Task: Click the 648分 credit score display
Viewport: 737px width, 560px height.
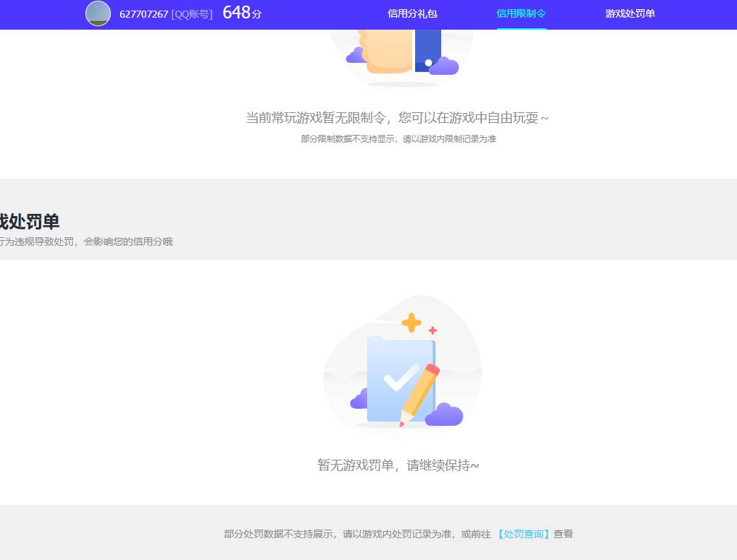Action: [241, 12]
